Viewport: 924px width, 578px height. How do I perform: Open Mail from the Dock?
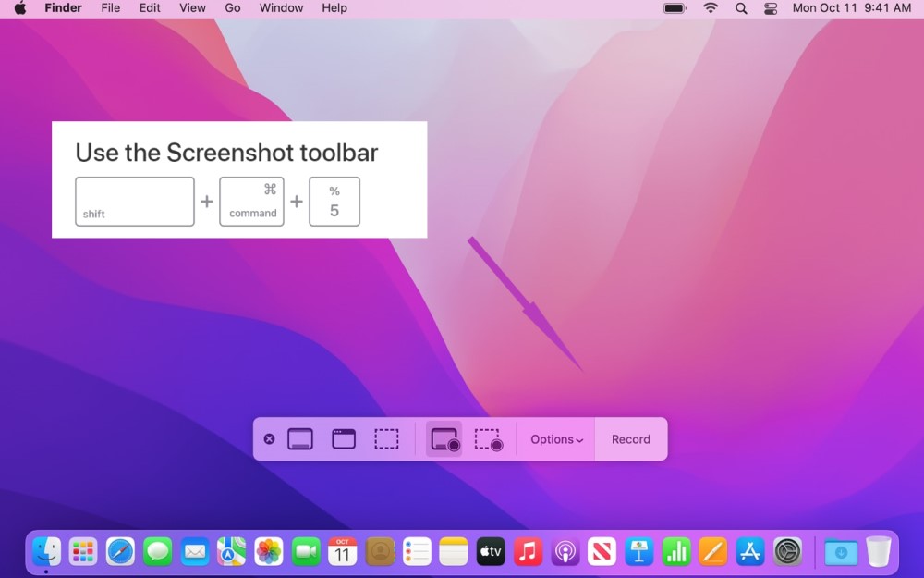[x=194, y=552]
